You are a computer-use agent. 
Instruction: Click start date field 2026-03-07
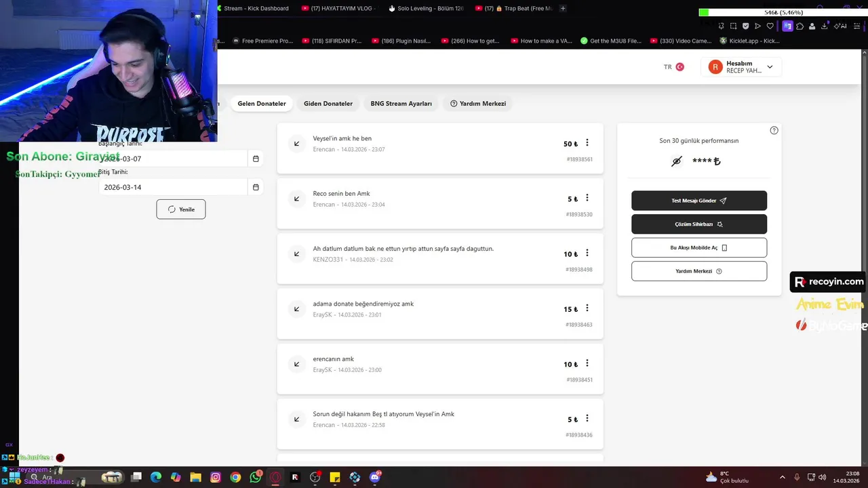click(x=173, y=159)
